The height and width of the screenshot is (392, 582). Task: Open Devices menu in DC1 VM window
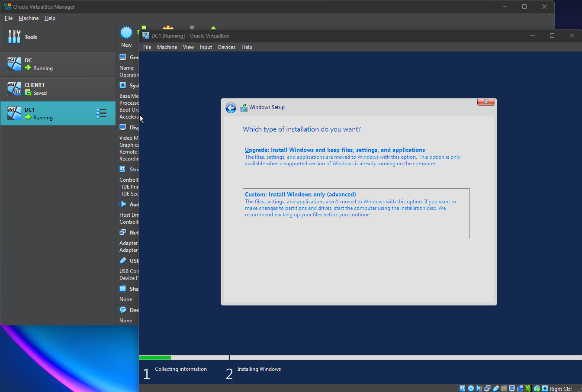click(x=227, y=47)
